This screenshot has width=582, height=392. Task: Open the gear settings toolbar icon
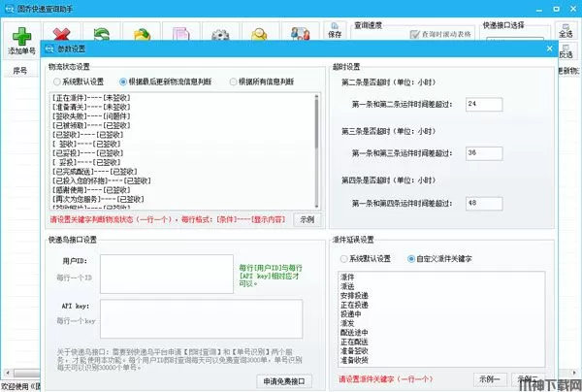(x=222, y=35)
